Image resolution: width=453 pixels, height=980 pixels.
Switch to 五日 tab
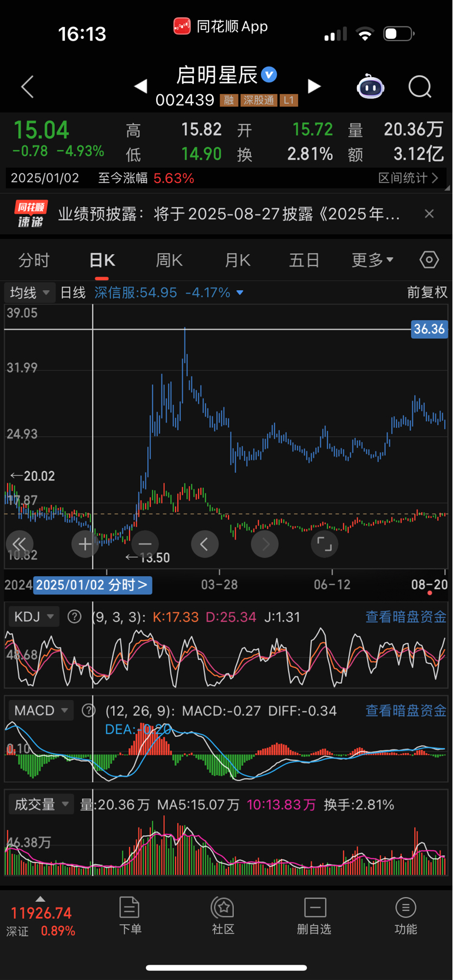click(x=304, y=260)
